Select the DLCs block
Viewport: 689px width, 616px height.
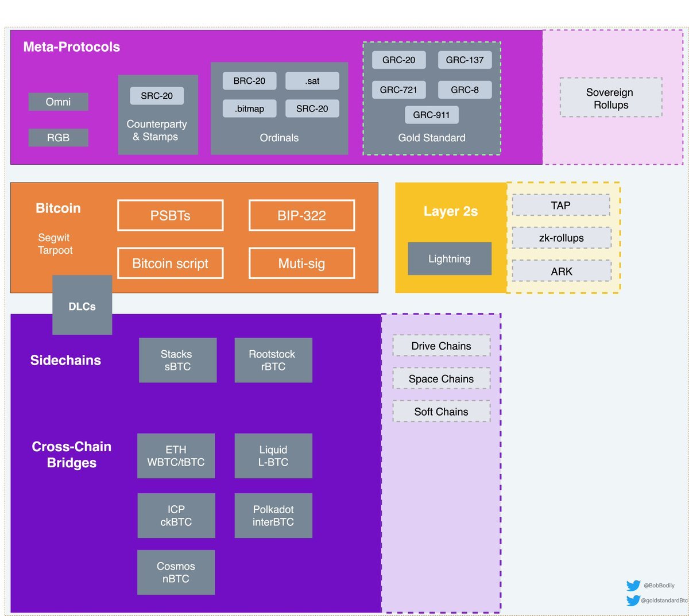(82, 305)
